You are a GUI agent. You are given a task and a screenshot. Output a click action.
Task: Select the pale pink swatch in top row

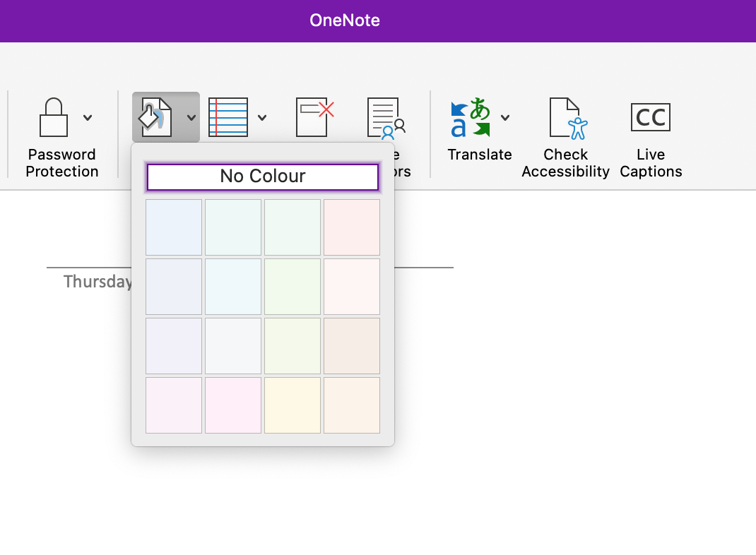(351, 227)
